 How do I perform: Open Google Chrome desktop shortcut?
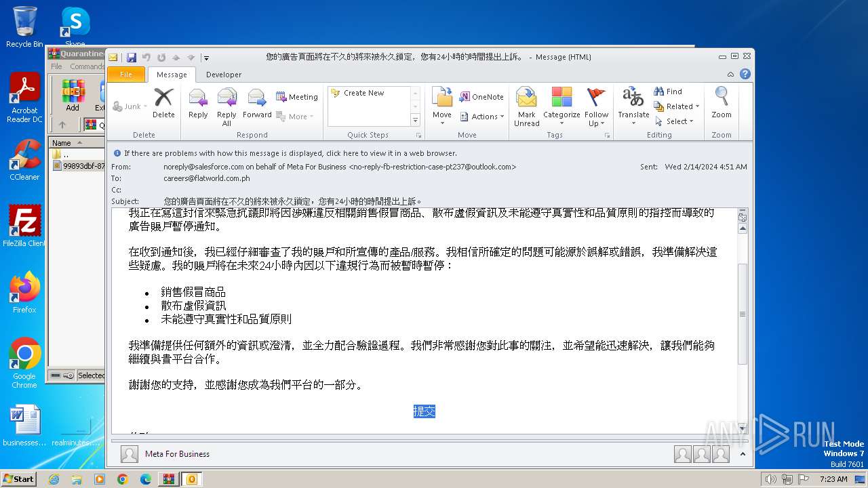24,363
